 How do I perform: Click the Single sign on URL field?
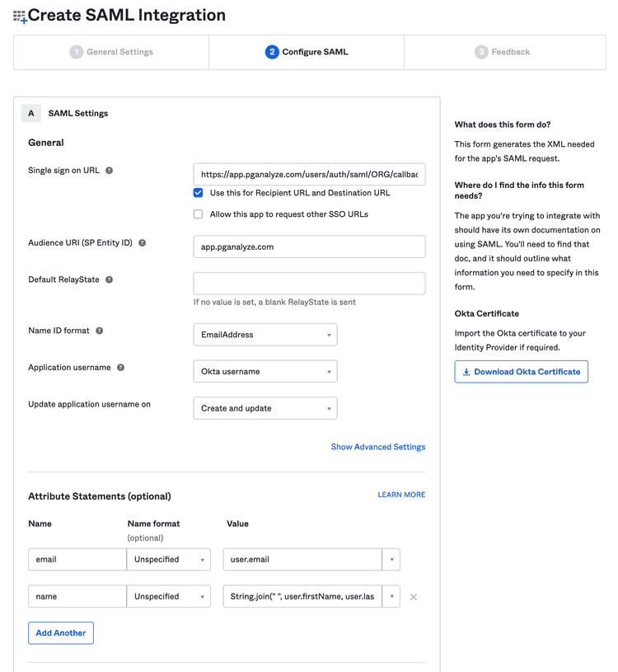pyautogui.click(x=309, y=175)
